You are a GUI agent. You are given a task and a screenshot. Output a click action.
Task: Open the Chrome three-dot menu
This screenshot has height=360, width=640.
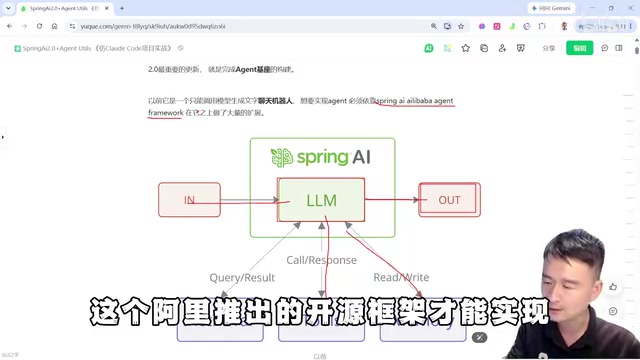pyautogui.click(x=631, y=26)
